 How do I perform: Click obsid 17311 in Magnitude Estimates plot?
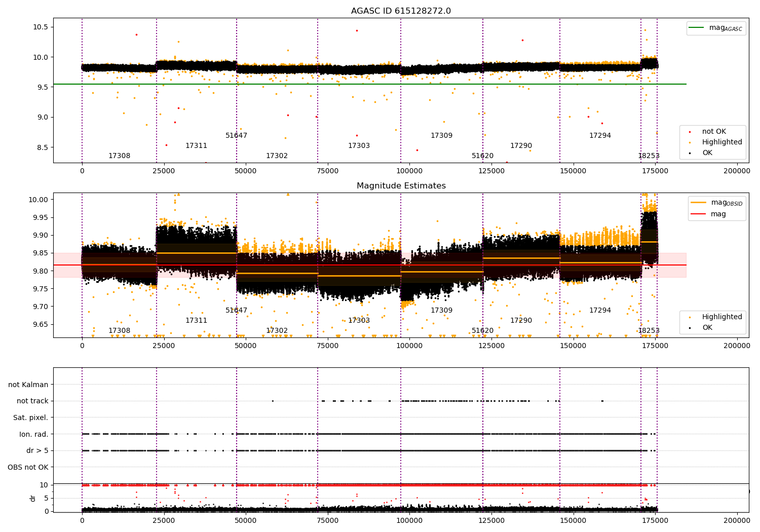[196, 321]
